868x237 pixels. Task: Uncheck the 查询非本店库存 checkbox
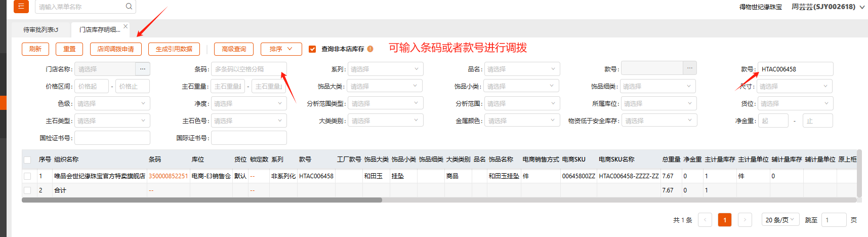click(x=312, y=49)
